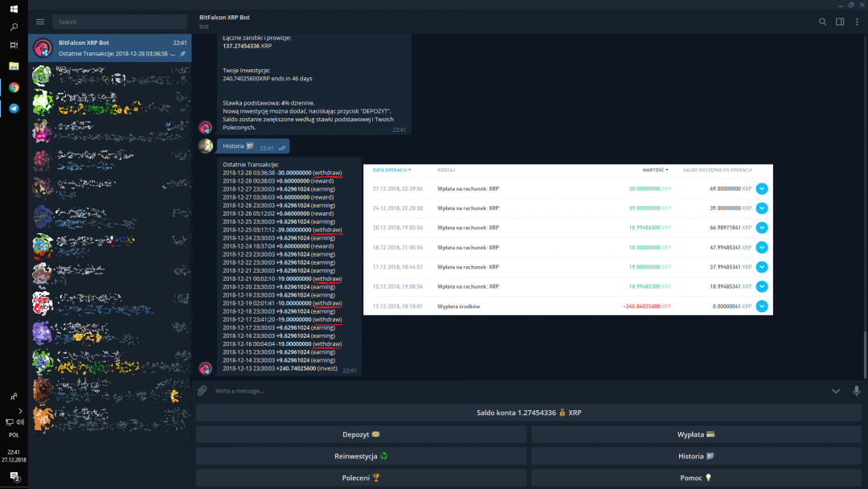This screenshot has width=868, height=489.
Task: Hide the bot keyboard with down chevron
Action: click(x=836, y=391)
